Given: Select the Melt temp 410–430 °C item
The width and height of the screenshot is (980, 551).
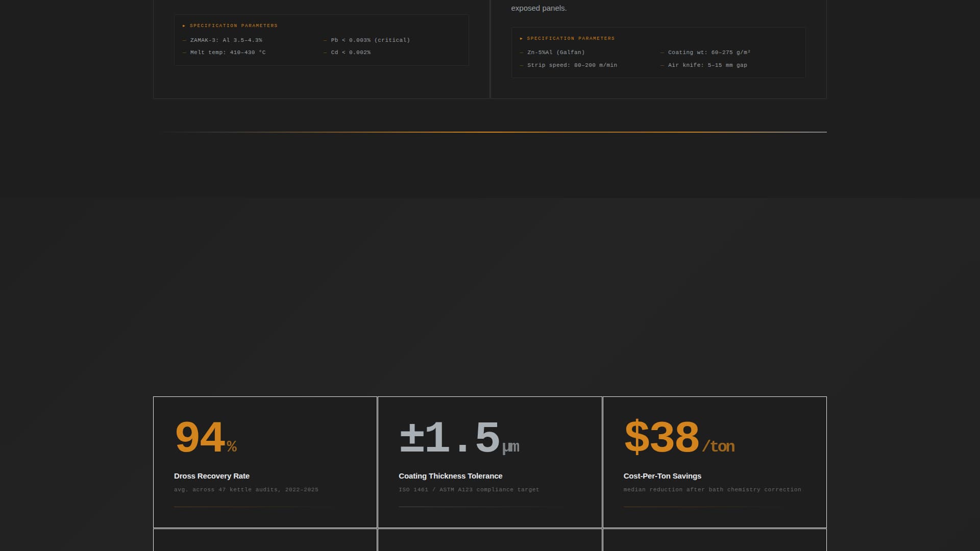Looking at the screenshot, I should (228, 53).
